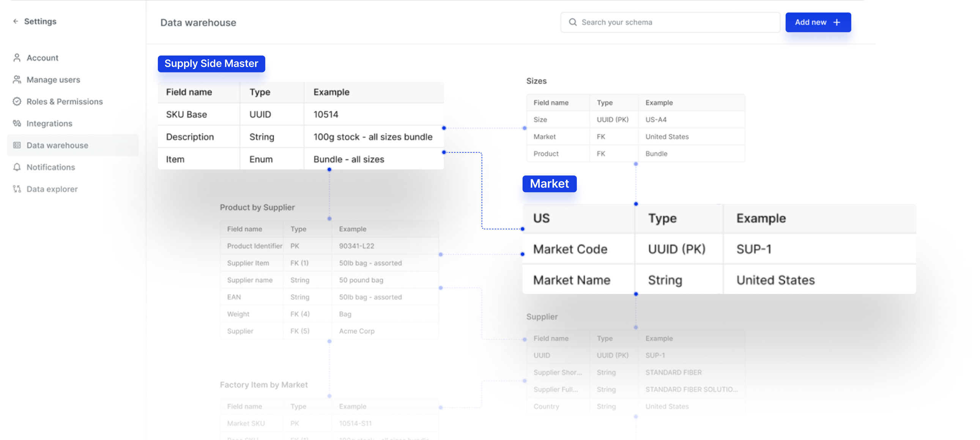980x440 pixels.
Task: Click the Country field in Supplier table
Action: pos(546,407)
